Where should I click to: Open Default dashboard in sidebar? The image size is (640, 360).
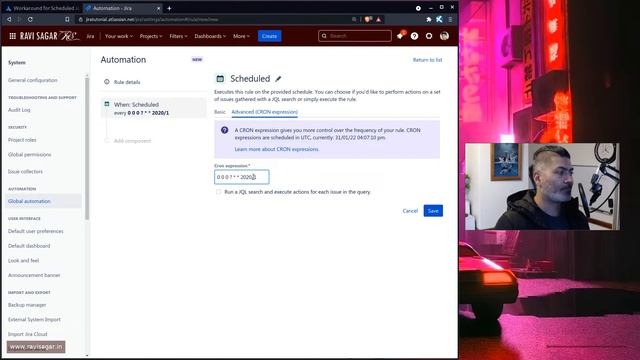click(x=29, y=246)
